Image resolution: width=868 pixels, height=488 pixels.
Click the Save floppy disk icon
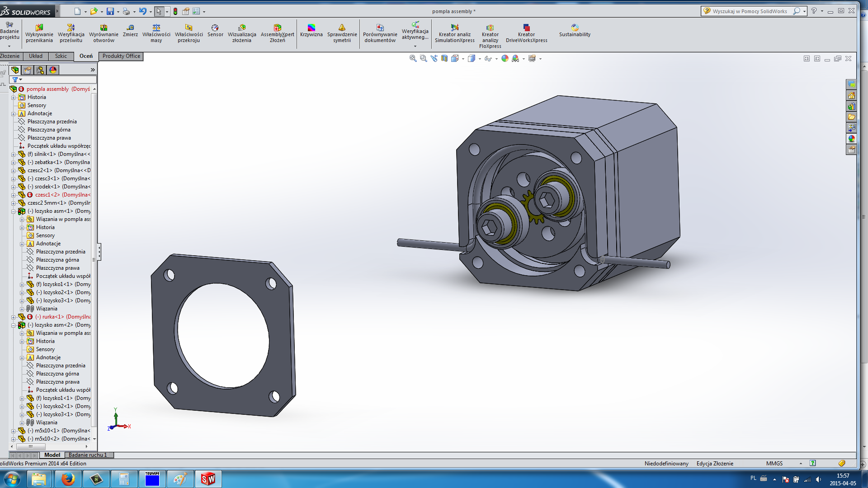pos(110,11)
